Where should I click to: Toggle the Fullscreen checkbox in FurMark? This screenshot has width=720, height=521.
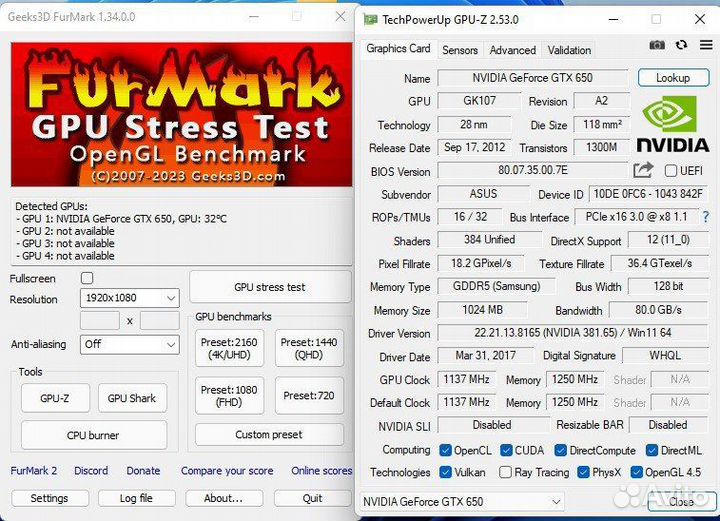[x=87, y=278]
